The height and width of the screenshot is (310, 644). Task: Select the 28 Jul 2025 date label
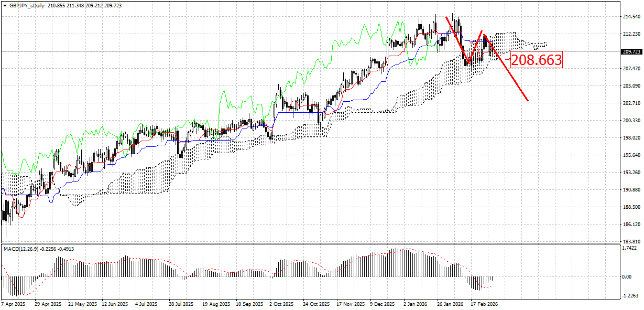pos(181,304)
